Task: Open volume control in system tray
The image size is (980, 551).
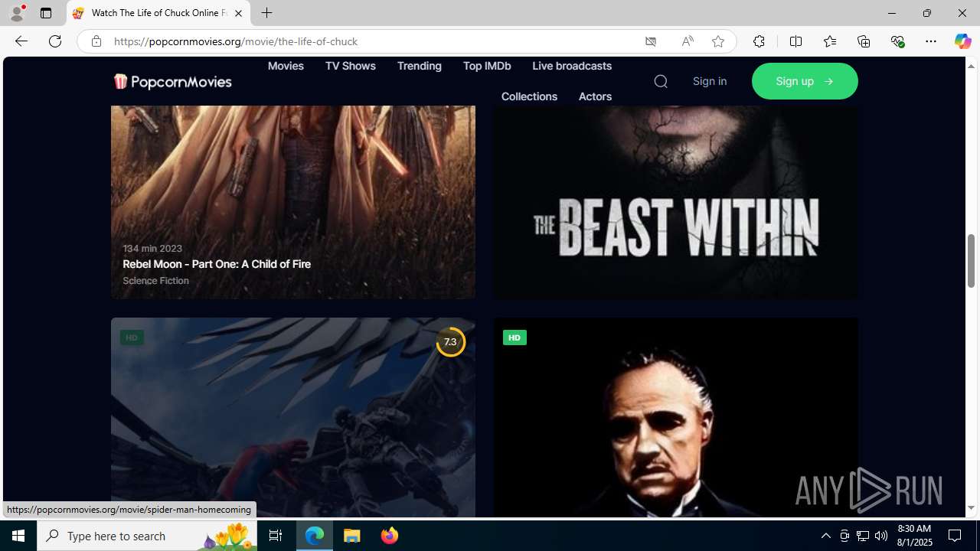Action: coord(881,536)
